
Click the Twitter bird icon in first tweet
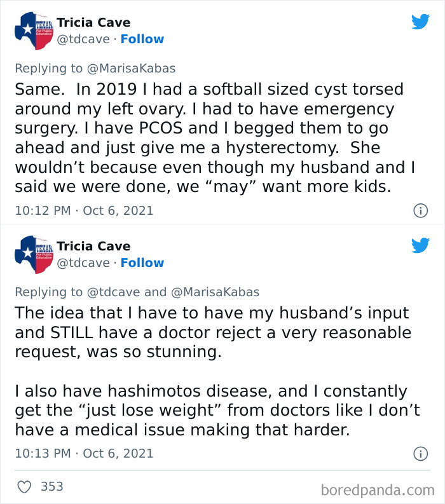420,22
